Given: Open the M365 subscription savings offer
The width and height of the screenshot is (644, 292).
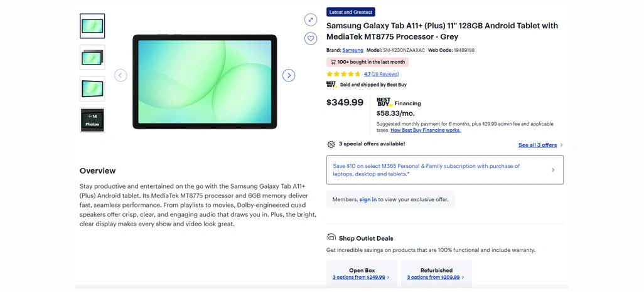Looking at the screenshot, I should pyautogui.click(x=444, y=170).
